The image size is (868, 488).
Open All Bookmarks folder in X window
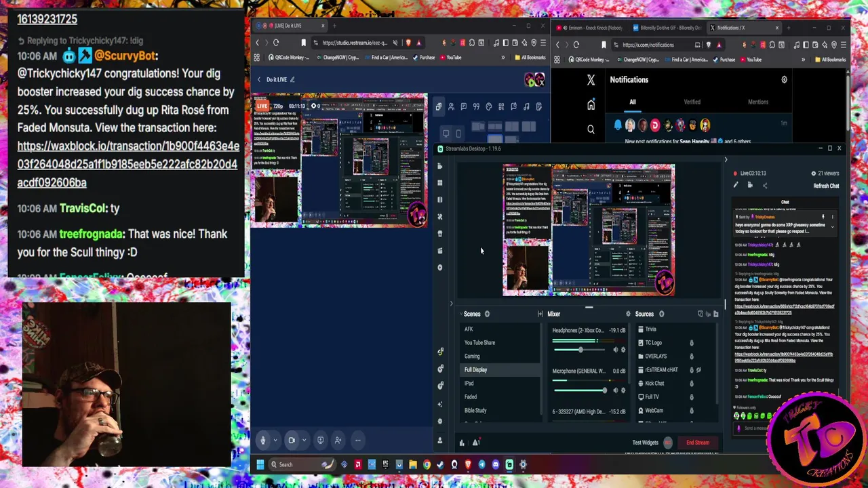pos(831,60)
